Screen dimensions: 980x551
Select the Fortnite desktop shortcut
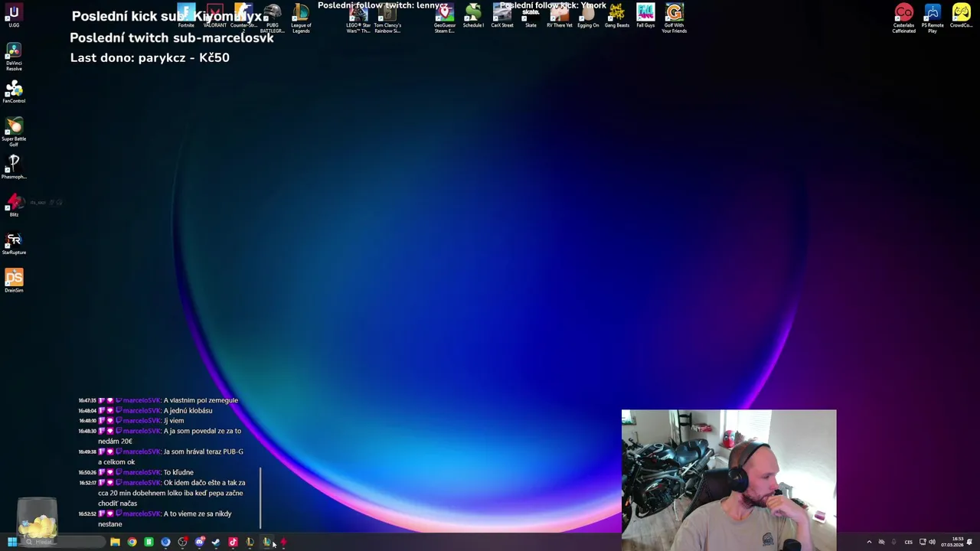point(186,16)
